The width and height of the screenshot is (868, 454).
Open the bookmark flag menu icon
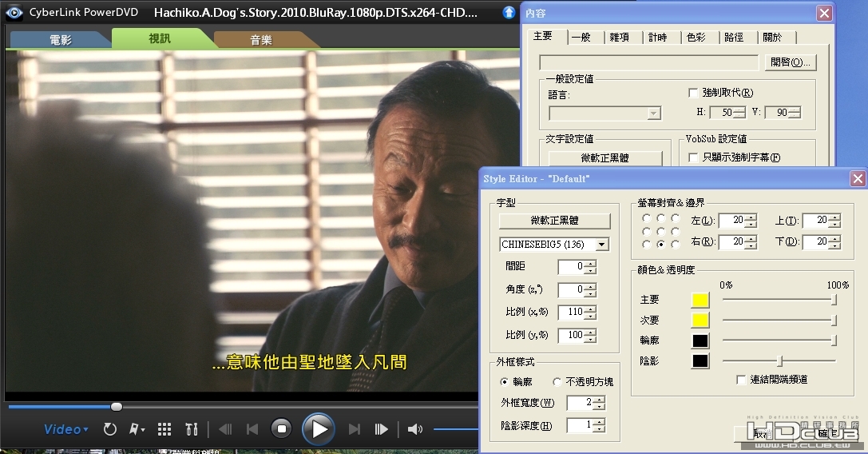pos(137,429)
